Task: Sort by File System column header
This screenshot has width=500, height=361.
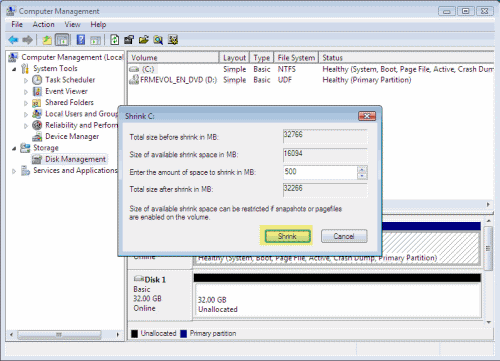Action: [296, 58]
